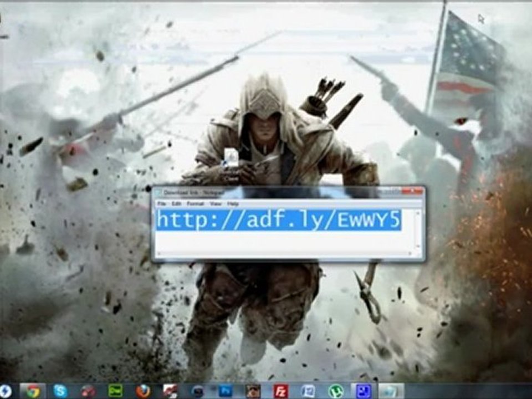This screenshot has width=532, height=399.
Task: Open Google Chrome from the taskbar
Action: pyautogui.click(x=33, y=391)
